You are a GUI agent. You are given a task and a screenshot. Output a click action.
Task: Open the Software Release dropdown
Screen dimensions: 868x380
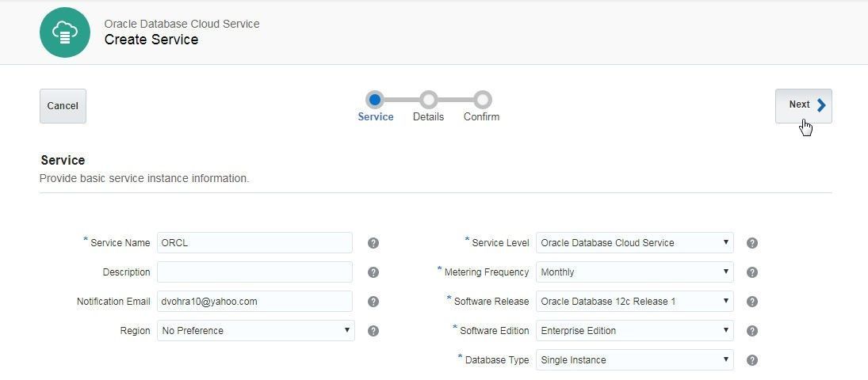(x=634, y=302)
